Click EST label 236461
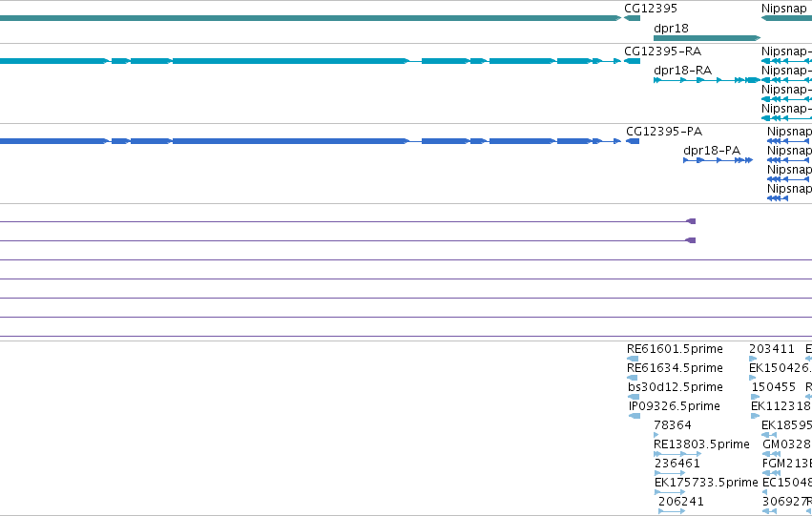Viewport: 812px width, 516px height. click(677, 464)
